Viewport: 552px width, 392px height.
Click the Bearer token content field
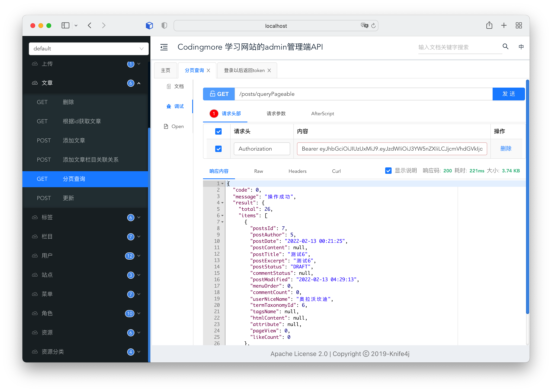tap(392, 149)
